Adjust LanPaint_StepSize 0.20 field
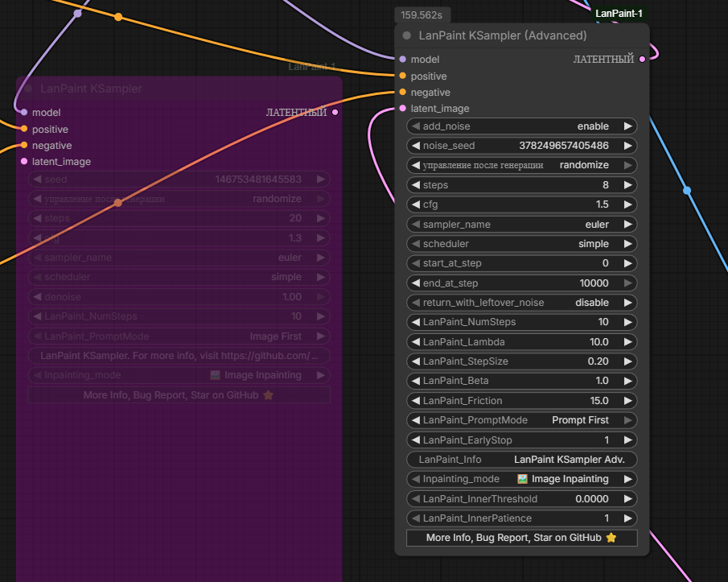Screen dimensions: 728x582 (521, 361)
